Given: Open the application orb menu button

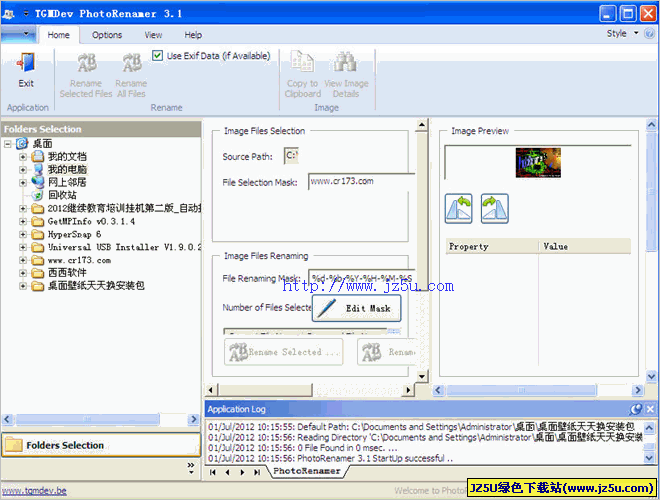Looking at the screenshot, I should pos(18,34).
